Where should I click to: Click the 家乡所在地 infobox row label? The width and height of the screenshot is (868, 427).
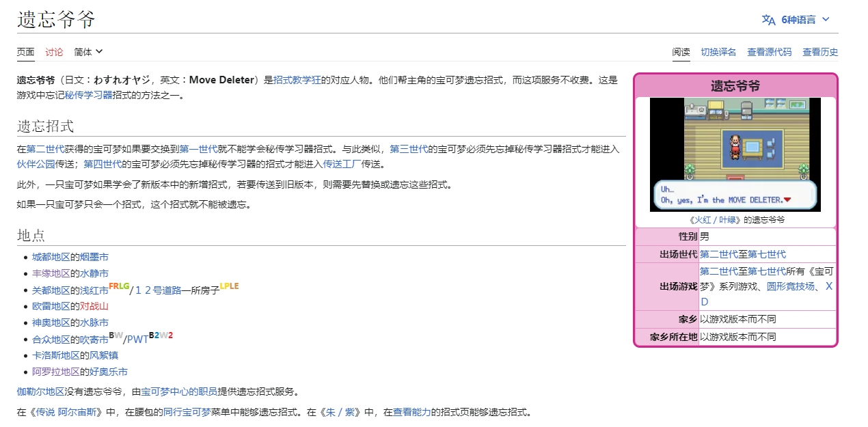[673, 337]
